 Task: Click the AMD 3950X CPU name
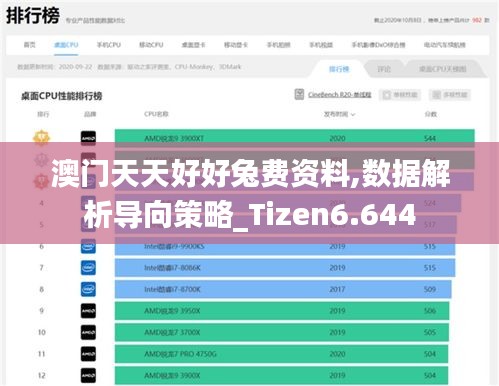point(172,311)
